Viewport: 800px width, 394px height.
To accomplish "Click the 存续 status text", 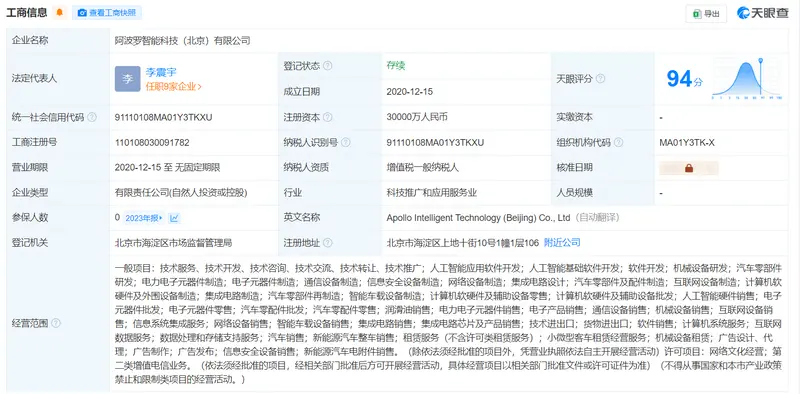I will pyautogui.click(x=396, y=65).
